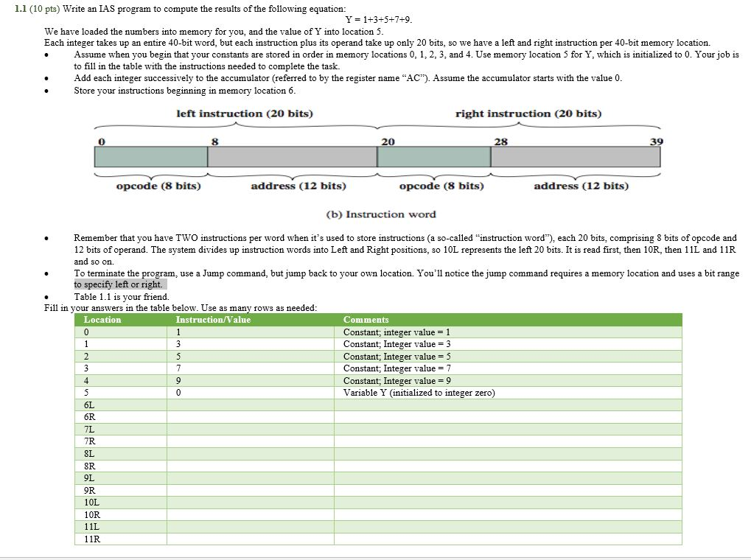The width and height of the screenshot is (751, 560).
Task: Select the Comments cell for location 7R
Action: (x=509, y=441)
